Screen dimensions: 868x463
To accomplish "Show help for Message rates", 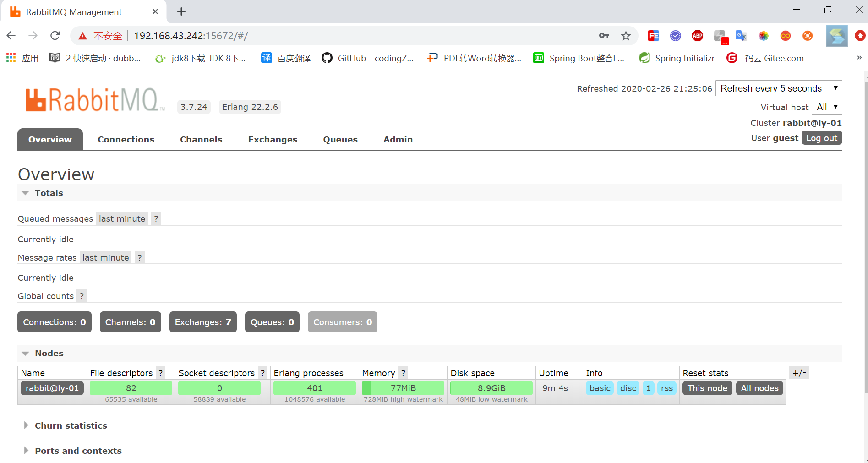I will [140, 257].
